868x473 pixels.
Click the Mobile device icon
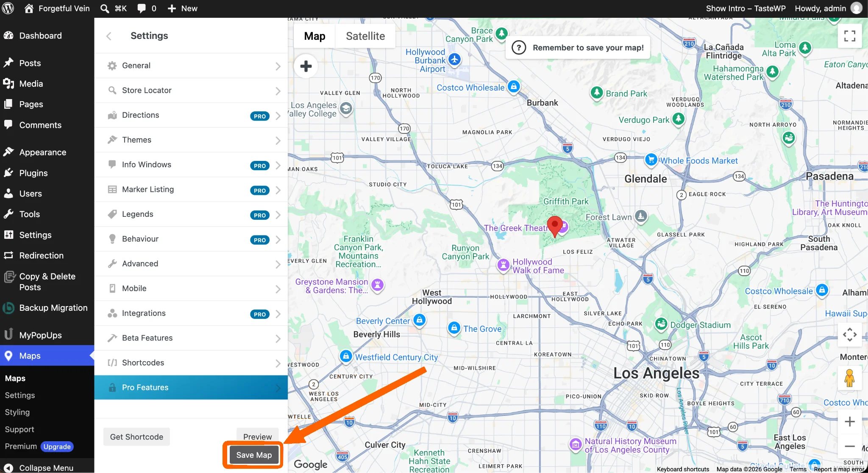pos(112,288)
